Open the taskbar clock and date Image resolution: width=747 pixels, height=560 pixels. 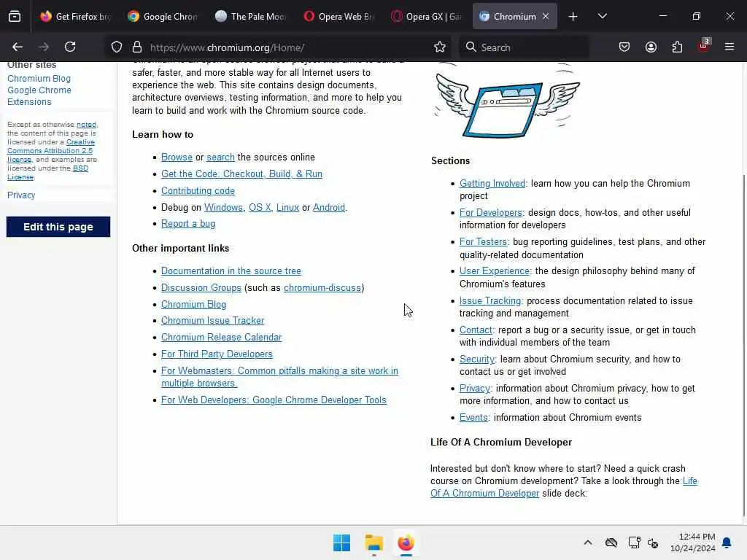(x=693, y=542)
